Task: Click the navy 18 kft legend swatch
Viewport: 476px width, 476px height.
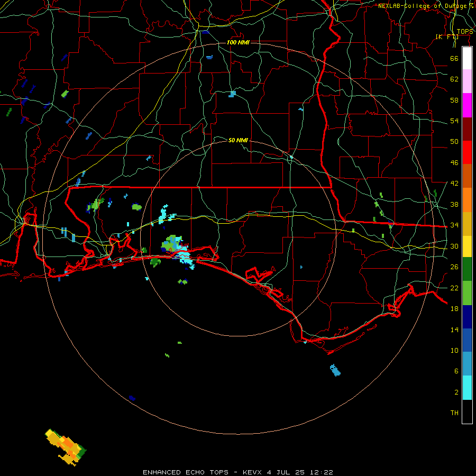Action: [467, 317]
